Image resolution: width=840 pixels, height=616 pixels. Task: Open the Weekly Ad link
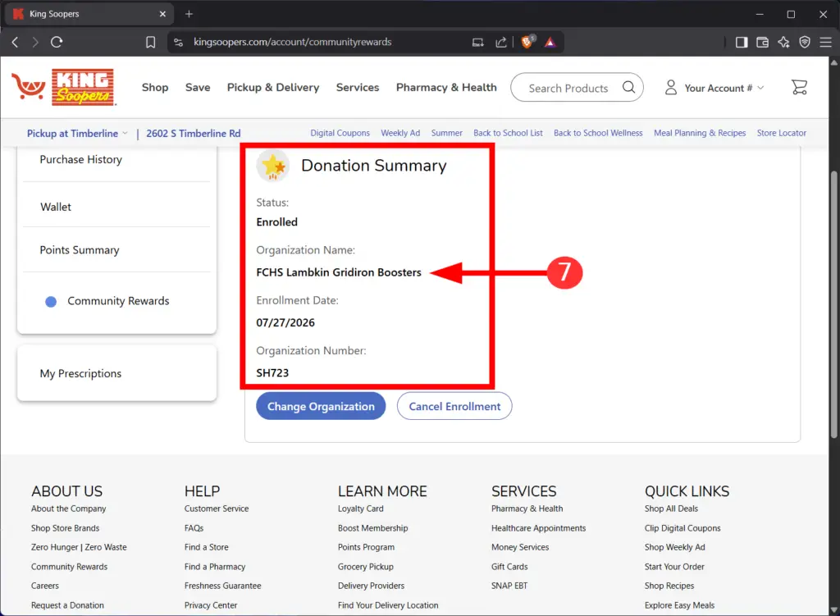click(x=400, y=133)
